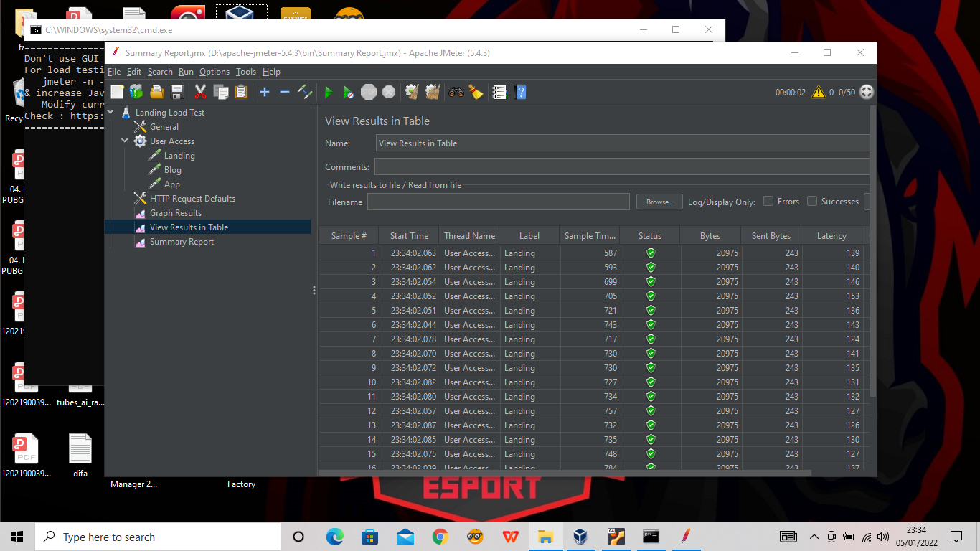The height and width of the screenshot is (551, 980).
Task: Click the Copy icon in toolbar
Action: pyautogui.click(x=221, y=92)
